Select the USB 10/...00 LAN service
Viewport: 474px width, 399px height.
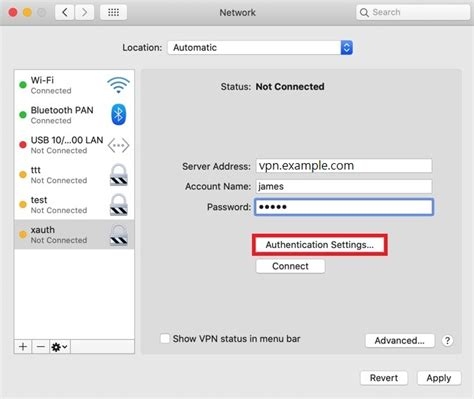click(x=74, y=145)
